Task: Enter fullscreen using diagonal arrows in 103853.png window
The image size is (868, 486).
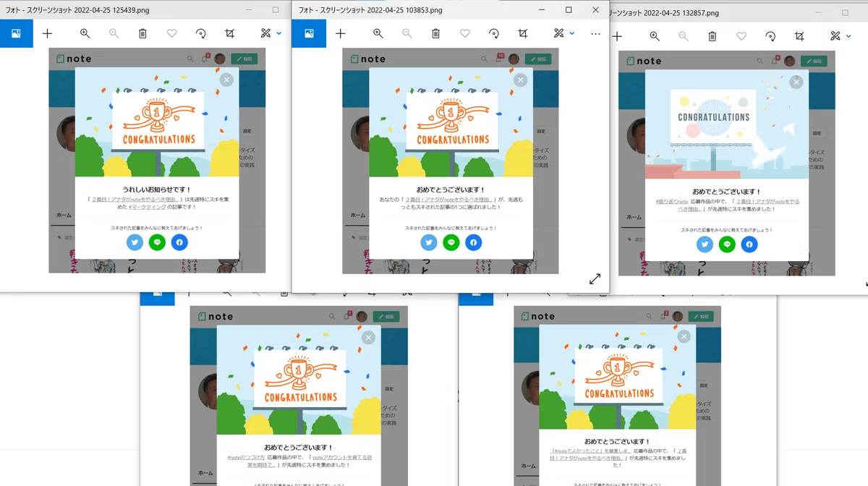Action: [x=595, y=278]
